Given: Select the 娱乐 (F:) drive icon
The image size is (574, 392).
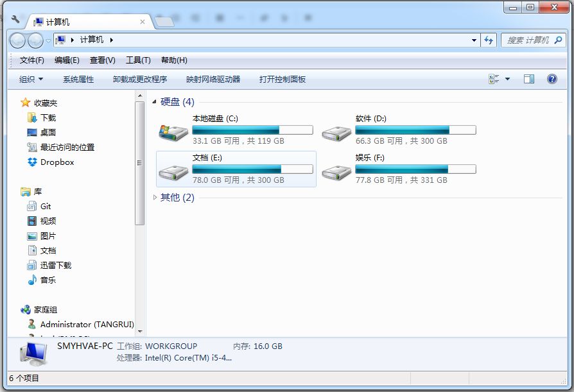Looking at the screenshot, I should 336,173.
